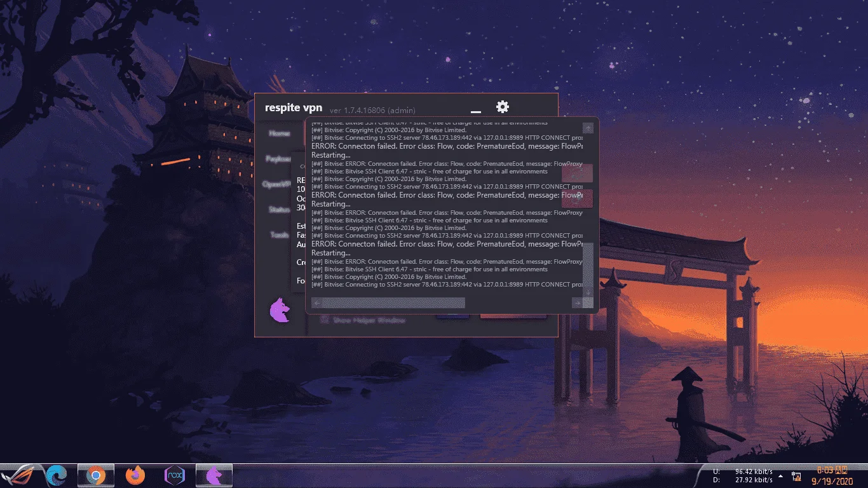Switch to Google Chrome on the taskbar

(96, 475)
